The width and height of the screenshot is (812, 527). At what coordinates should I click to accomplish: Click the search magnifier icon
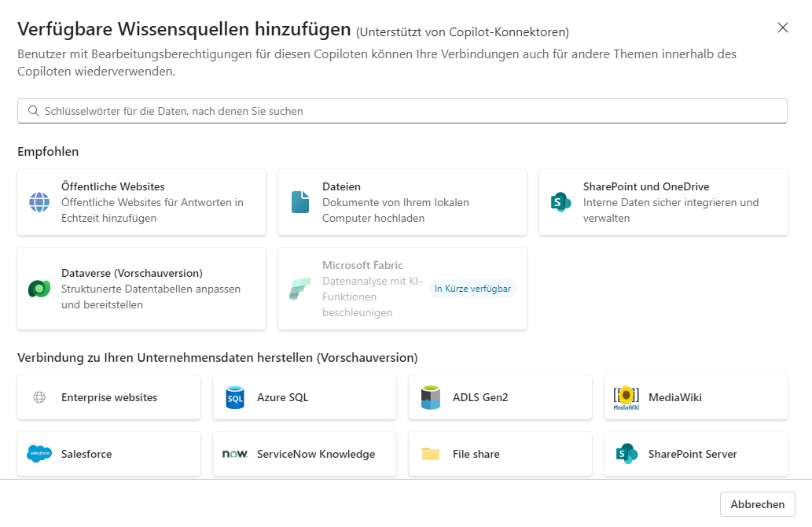coord(33,111)
